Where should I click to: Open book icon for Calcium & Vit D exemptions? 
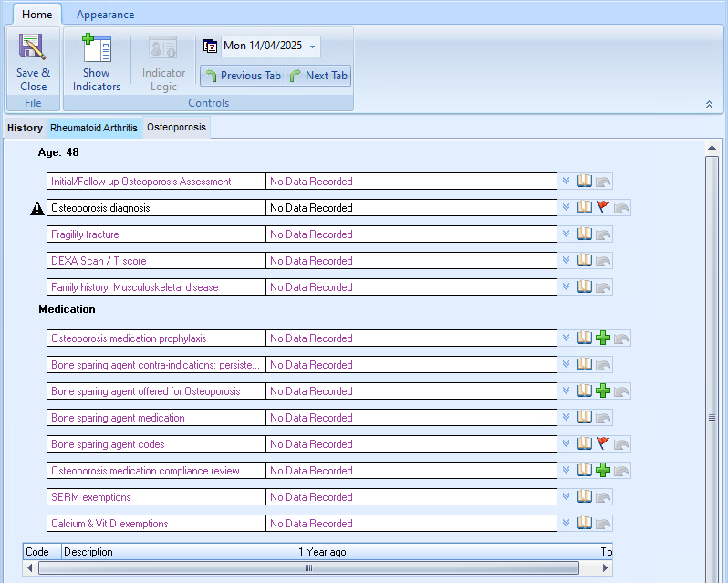point(585,523)
